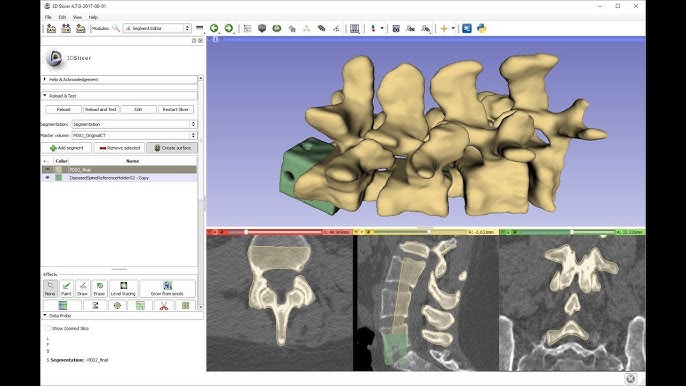Select the Erase effect

coord(99,288)
